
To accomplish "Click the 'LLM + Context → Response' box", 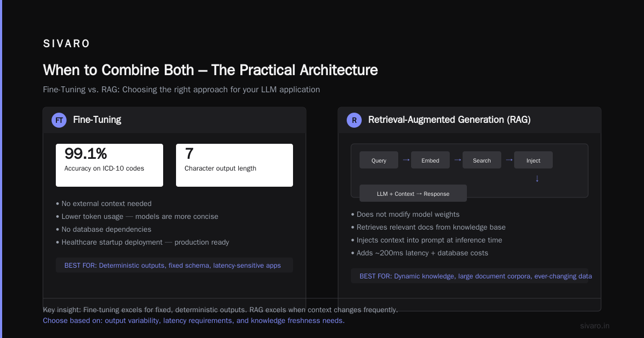I will pyautogui.click(x=413, y=193).
